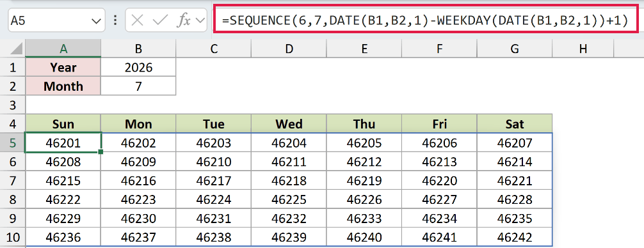The width and height of the screenshot is (644, 248).
Task: Click cell containing 46221
Action: (515, 180)
